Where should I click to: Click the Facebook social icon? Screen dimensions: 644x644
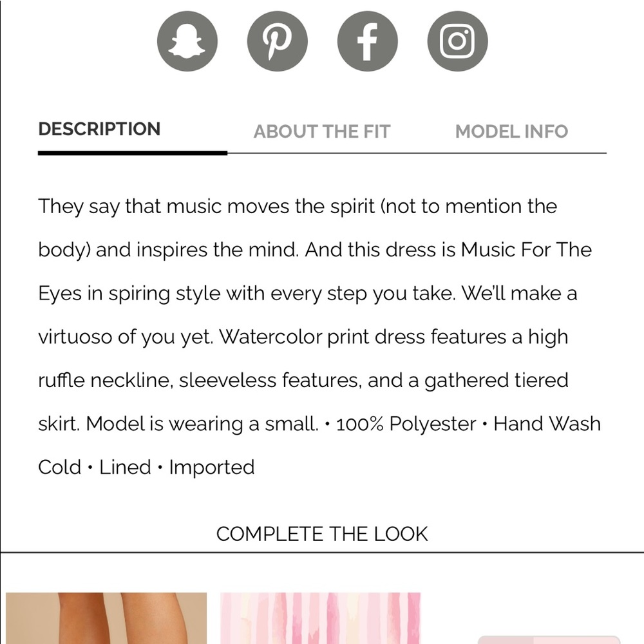pos(368,41)
